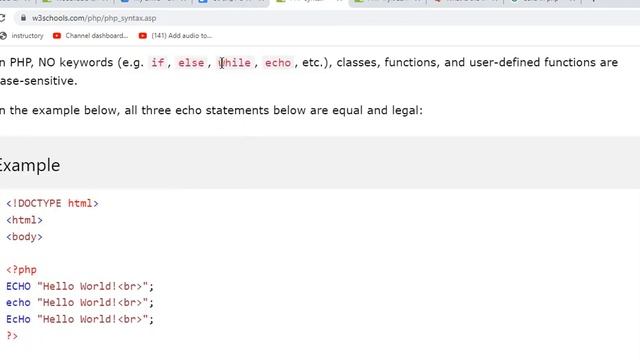The height and width of the screenshot is (360, 640).
Task: Click the uppercase ECHO statement line
Action: point(80,287)
